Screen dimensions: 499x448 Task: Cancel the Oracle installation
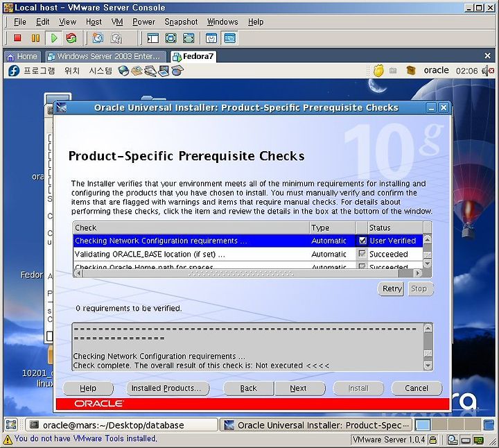417,388
